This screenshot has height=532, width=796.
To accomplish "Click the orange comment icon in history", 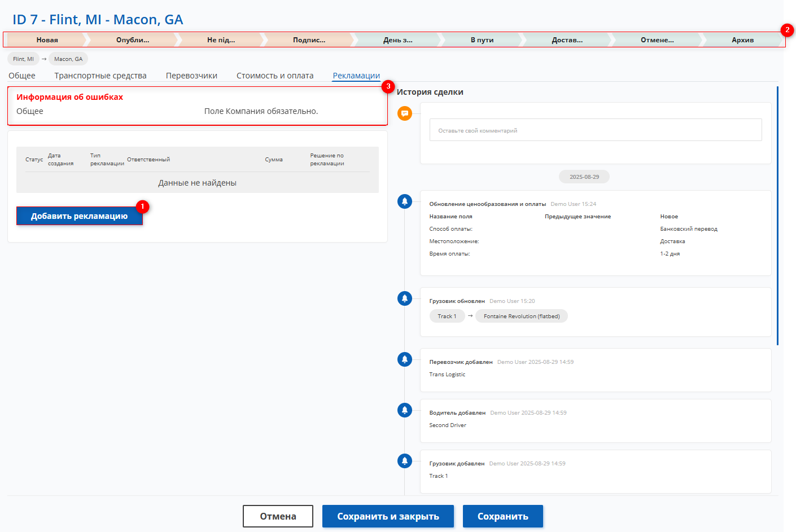I will pos(405,113).
